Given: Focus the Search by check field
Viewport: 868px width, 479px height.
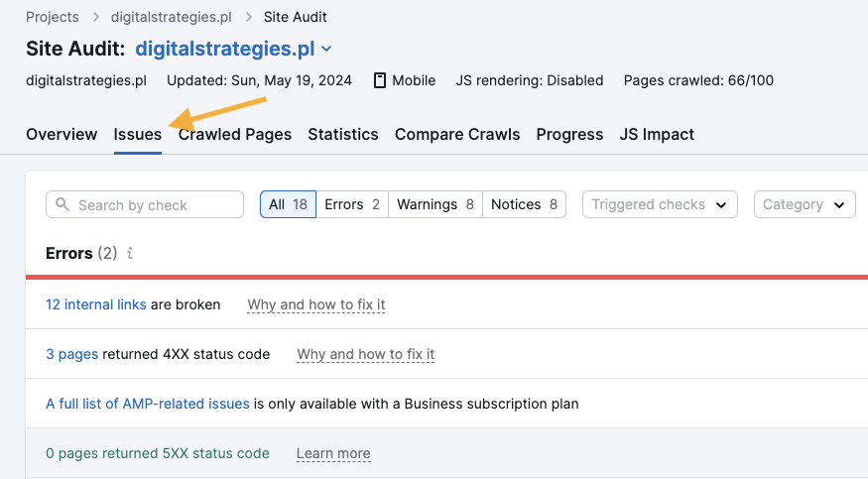Looking at the screenshot, I should [x=145, y=204].
